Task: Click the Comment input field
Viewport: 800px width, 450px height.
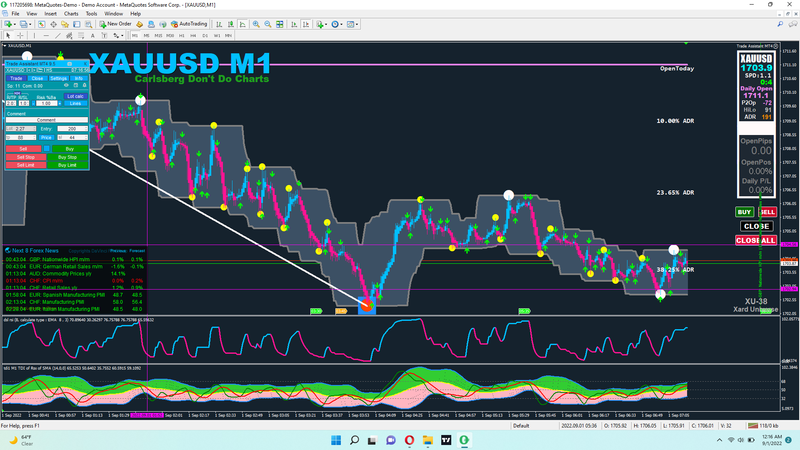Action: pos(46,120)
